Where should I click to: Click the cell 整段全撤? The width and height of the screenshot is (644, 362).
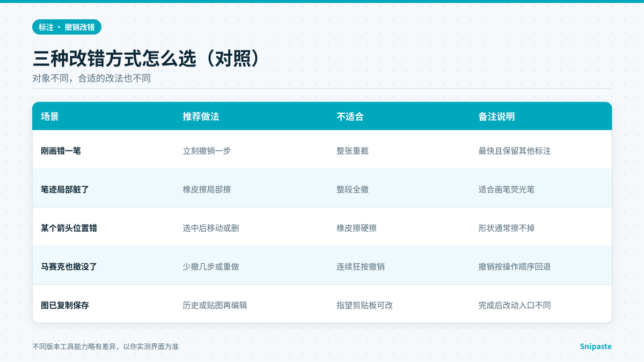(353, 189)
